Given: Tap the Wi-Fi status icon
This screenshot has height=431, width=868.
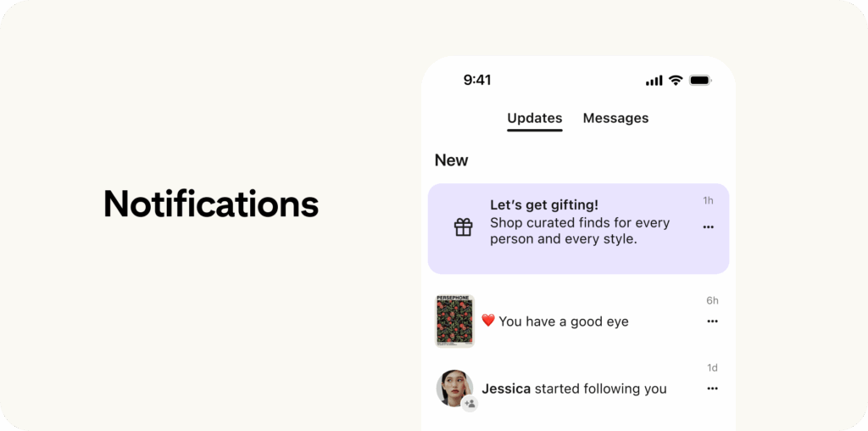Looking at the screenshot, I should pyautogui.click(x=676, y=80).
